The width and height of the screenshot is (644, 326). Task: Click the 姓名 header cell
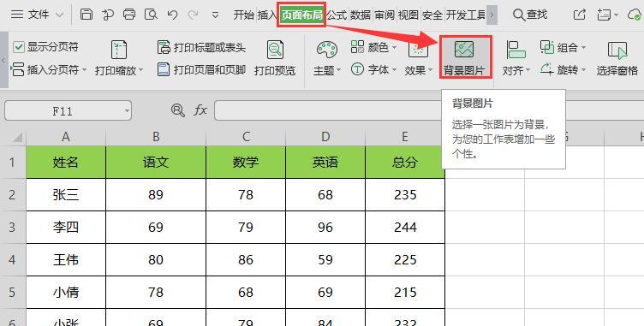(66, 163)
